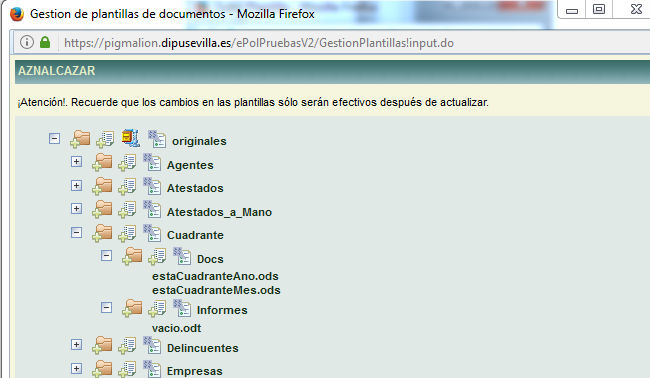Screen dimensions: 650x378
Task: Expand the Atestados folder
Action: tap(76, 185)
